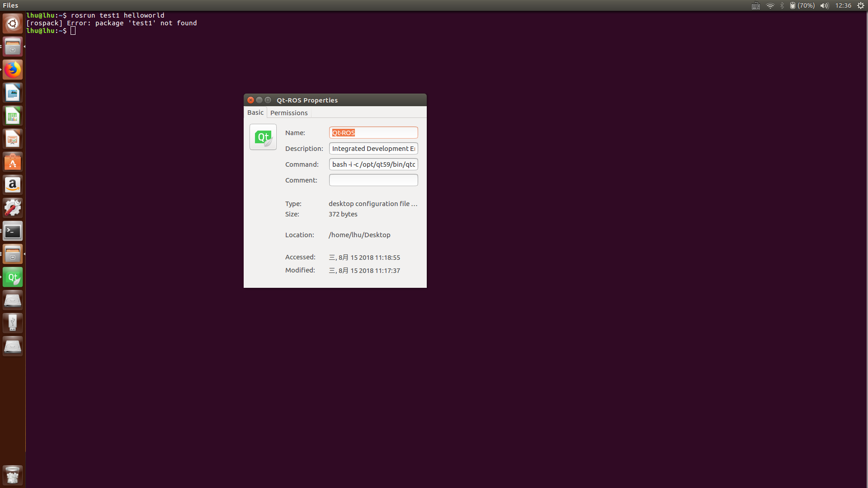The height and width of the screenshot is (488, 868).
Task: Open the system power gear menu
Action: tap(861, 5)
